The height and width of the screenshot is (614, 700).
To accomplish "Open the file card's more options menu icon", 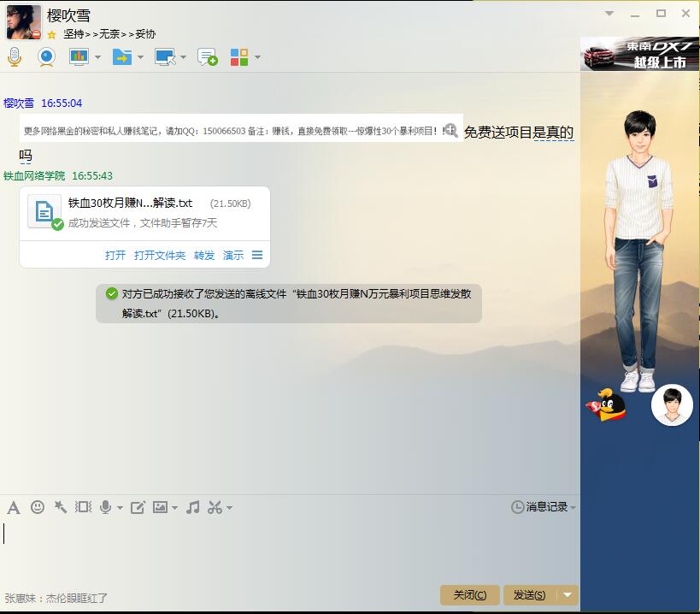I will (x=257, y=255).
